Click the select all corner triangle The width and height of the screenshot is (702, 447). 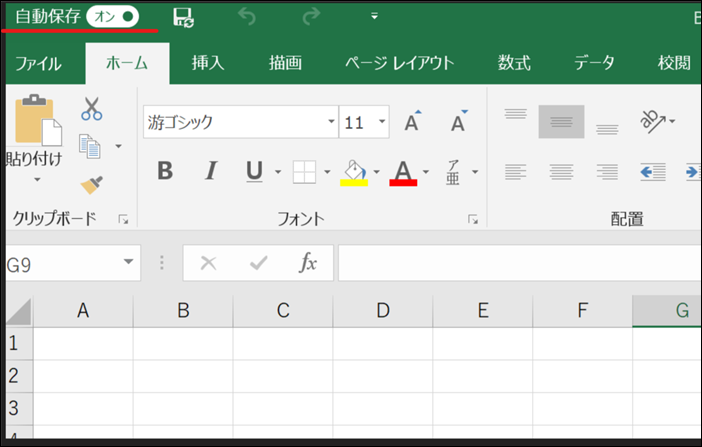[x=19, y=311]
